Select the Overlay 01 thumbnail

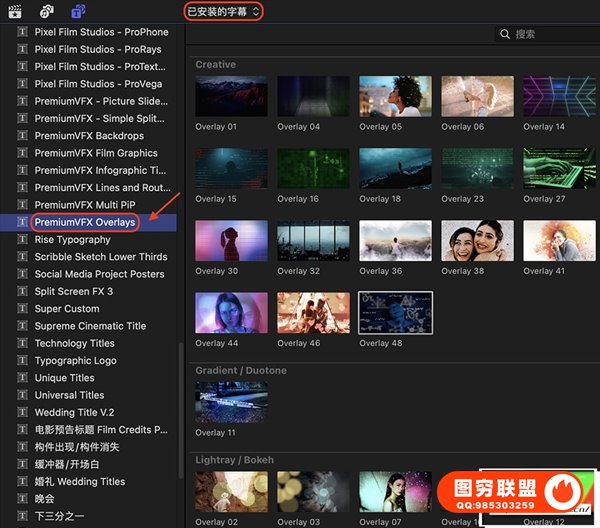click(x=231, y=97)
